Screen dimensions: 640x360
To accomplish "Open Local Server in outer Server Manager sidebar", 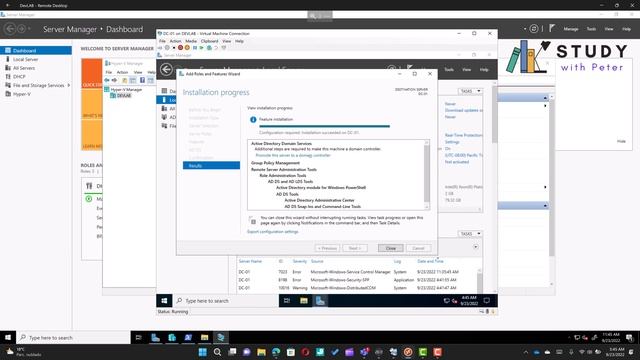I will (25, 59).
